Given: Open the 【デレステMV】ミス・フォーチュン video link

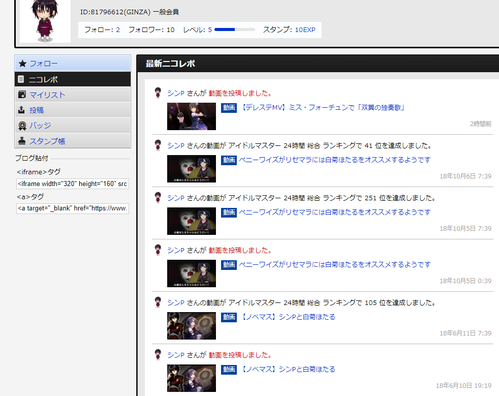Looking at the screenshot, I should point(322,108).
